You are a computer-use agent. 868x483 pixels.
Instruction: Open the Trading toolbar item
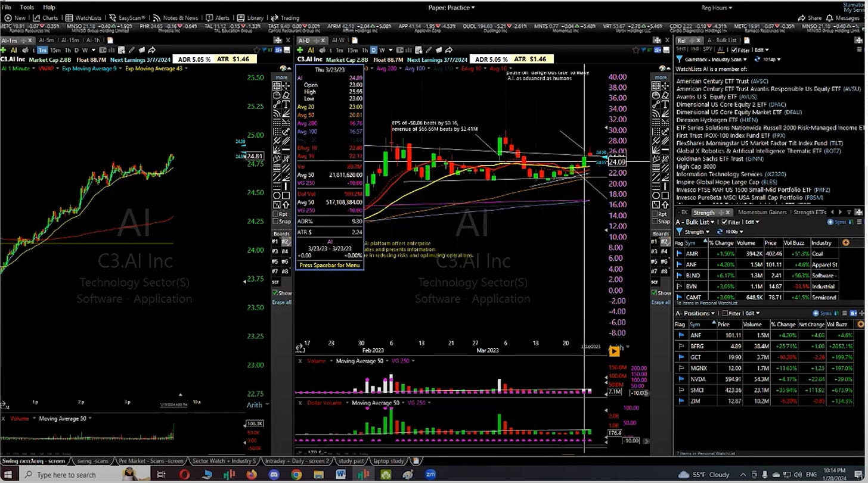pyautogui.click(x=286, y=18)
